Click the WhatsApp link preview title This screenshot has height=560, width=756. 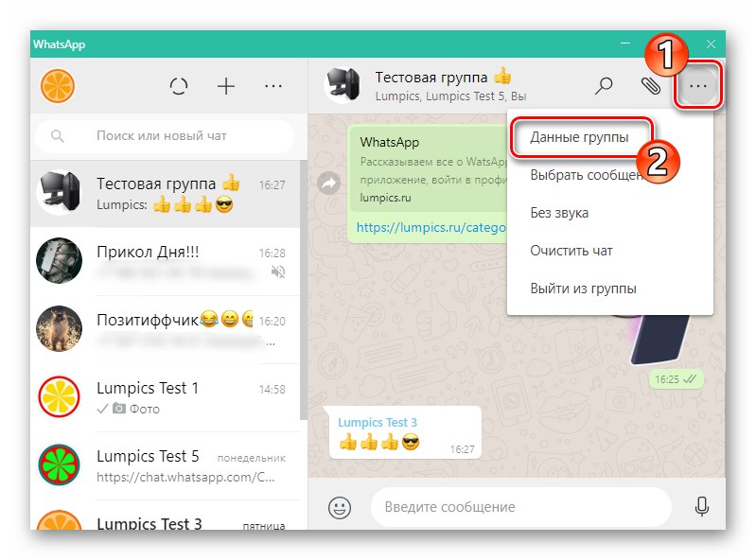[x=390, y=143]
